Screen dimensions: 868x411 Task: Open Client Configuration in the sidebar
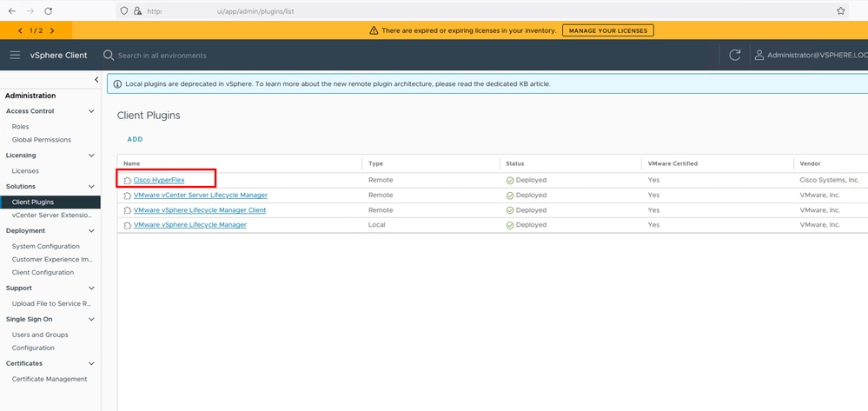(43, 273)
